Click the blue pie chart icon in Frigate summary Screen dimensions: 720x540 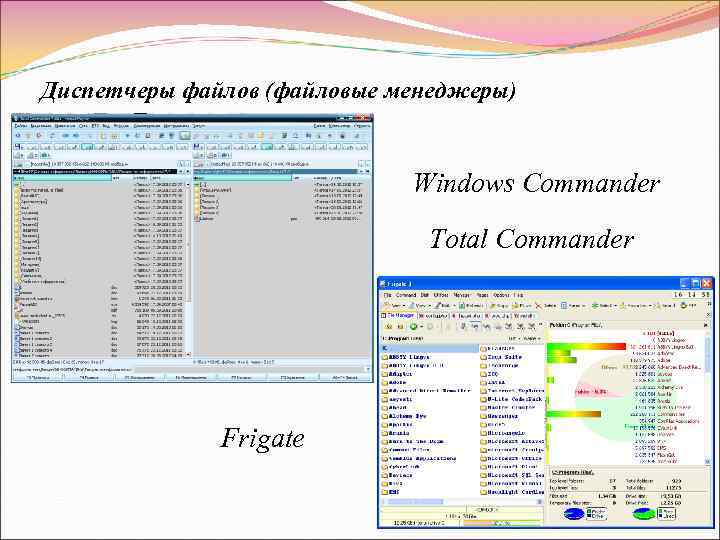(x=574, y=514)
